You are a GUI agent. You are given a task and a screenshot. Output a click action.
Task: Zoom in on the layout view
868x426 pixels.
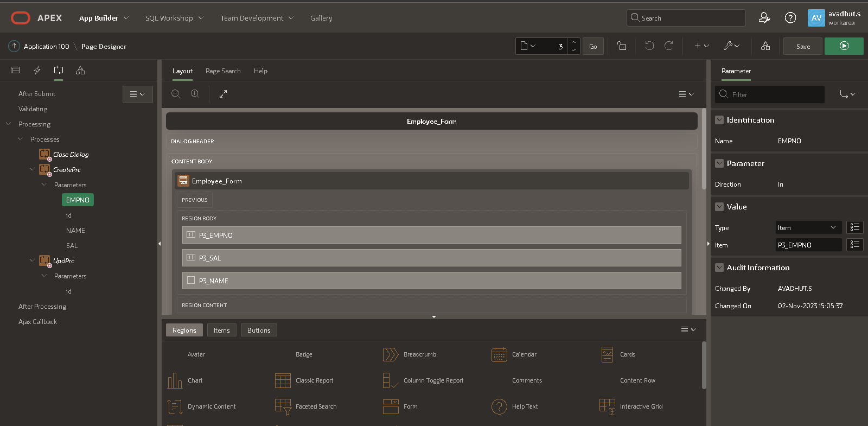point(195,94)
